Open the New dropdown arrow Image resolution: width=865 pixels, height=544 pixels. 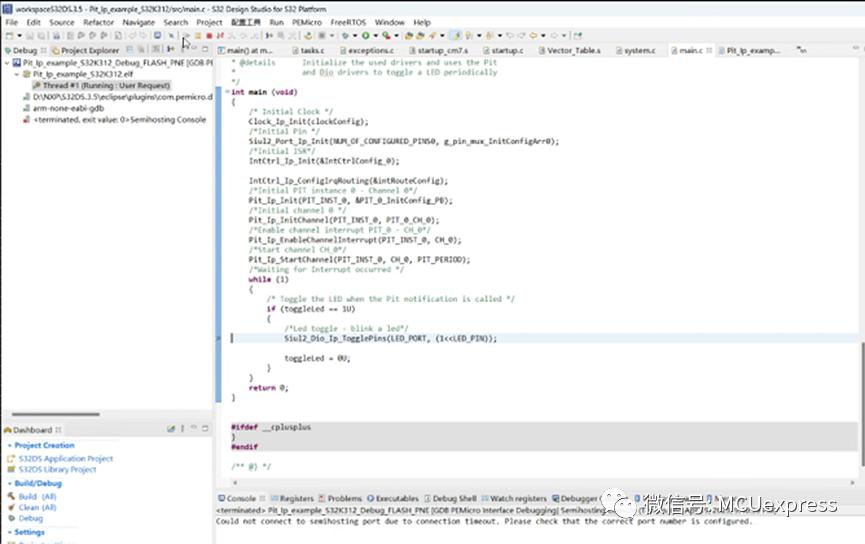point(19,35)
